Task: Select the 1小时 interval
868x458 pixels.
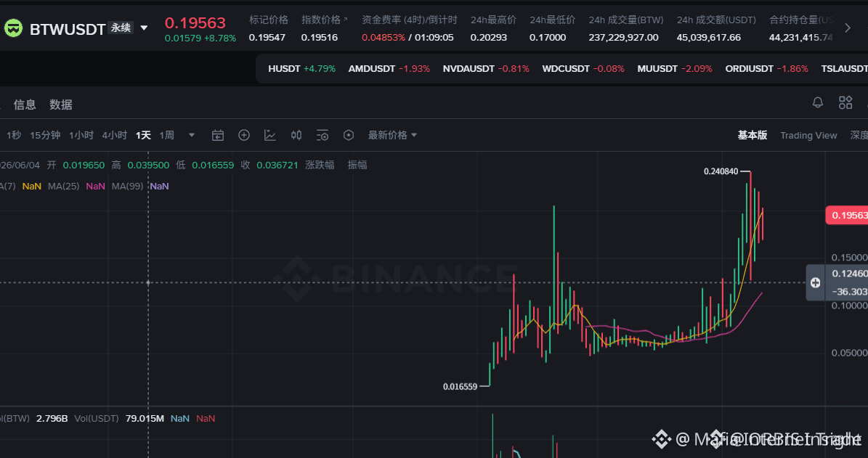Action: [81, 135]
